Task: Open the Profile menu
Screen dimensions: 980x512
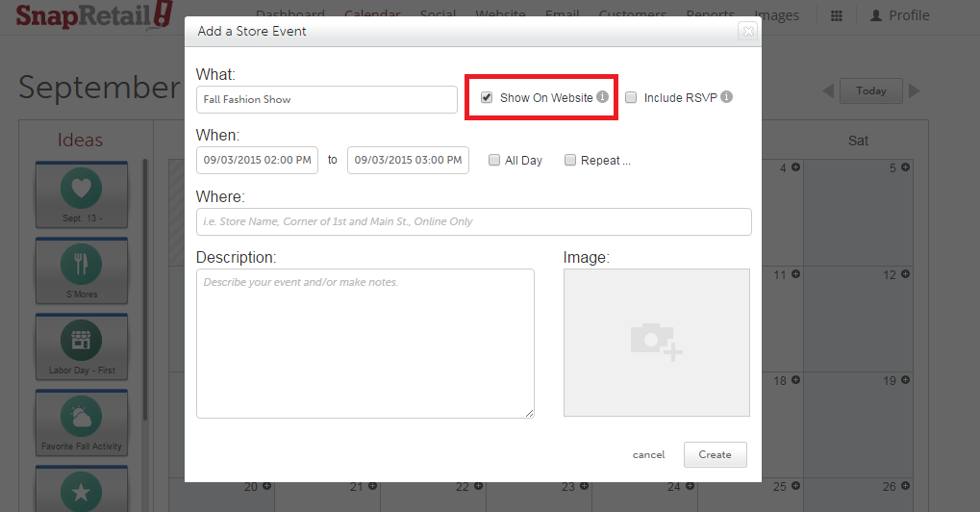Action: [x=899, y=15]
